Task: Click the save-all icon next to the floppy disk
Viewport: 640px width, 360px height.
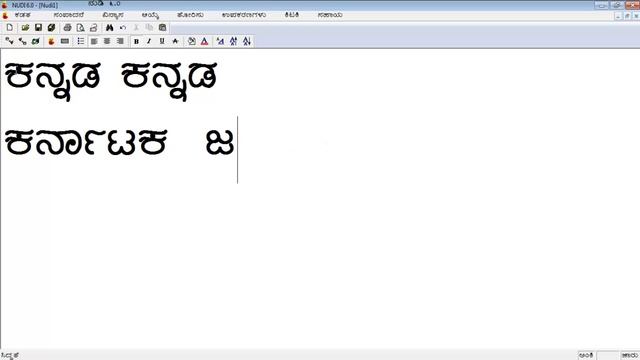Action: 51,28
